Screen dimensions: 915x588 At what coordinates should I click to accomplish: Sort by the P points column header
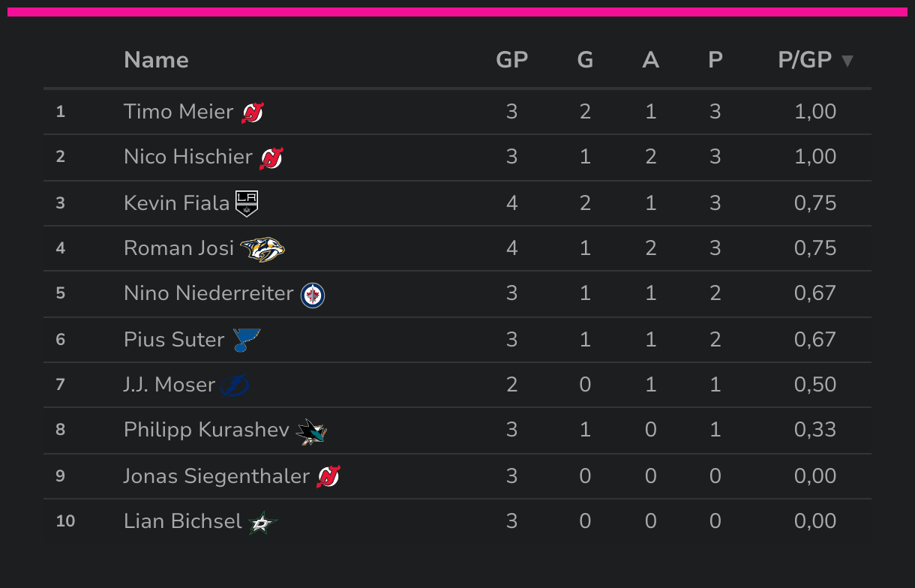[715, 60]
